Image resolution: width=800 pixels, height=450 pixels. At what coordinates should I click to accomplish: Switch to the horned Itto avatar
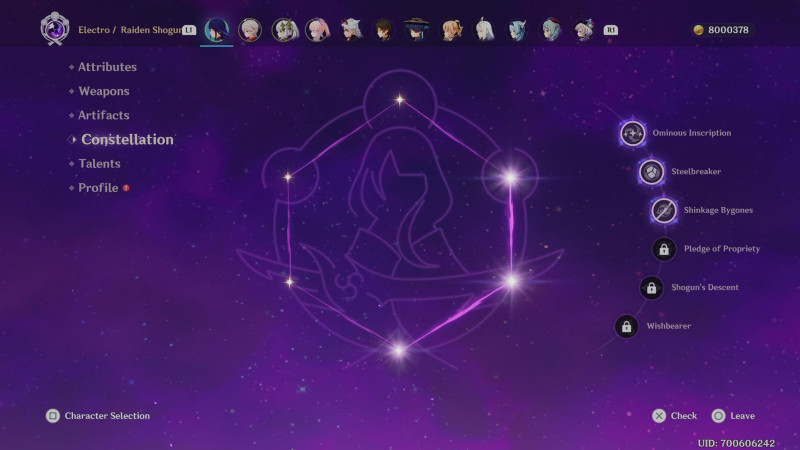pos(351,30)
